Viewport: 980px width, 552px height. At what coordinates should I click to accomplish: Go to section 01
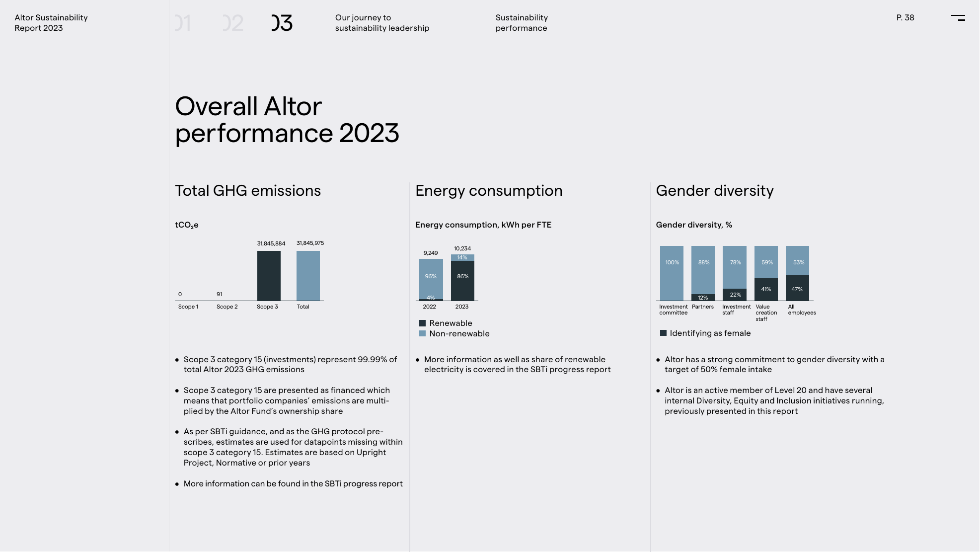pos(183,23)
